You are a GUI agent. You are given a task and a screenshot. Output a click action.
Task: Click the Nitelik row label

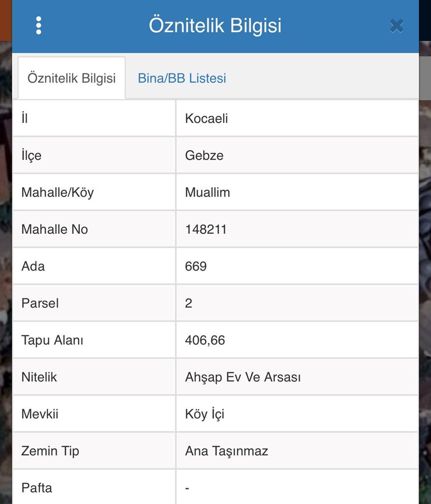point(39,377)
